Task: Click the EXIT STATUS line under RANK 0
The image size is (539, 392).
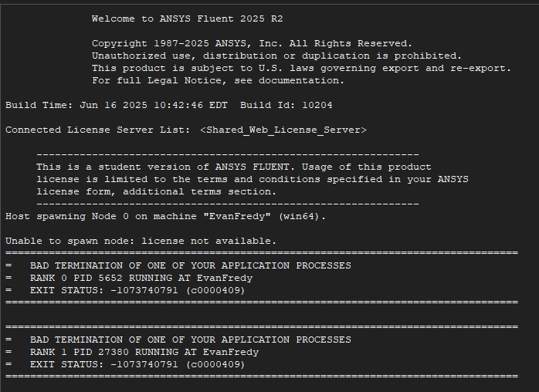Action: point(137,290)
